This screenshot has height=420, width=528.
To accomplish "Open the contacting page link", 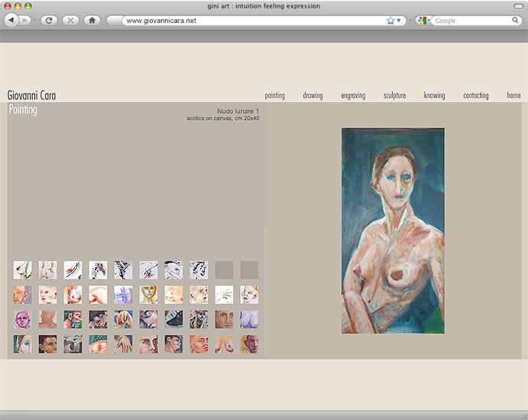I will click(x=475, y=95).
